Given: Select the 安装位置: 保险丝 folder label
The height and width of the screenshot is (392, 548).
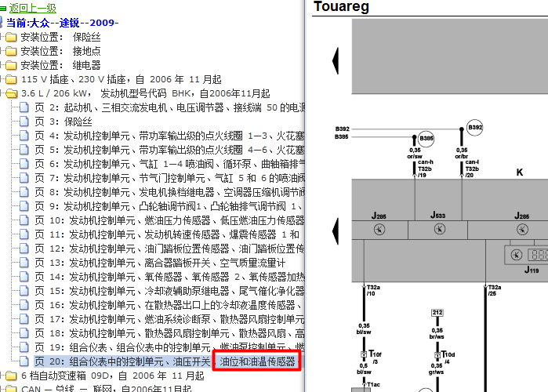Looking at the screenshot, I should 61,37.
